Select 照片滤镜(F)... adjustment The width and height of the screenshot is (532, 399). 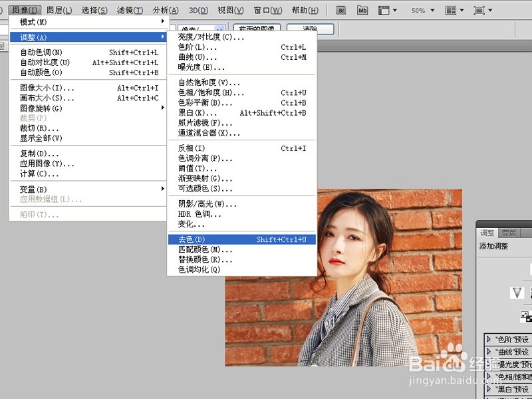click(x=242, y=123)
